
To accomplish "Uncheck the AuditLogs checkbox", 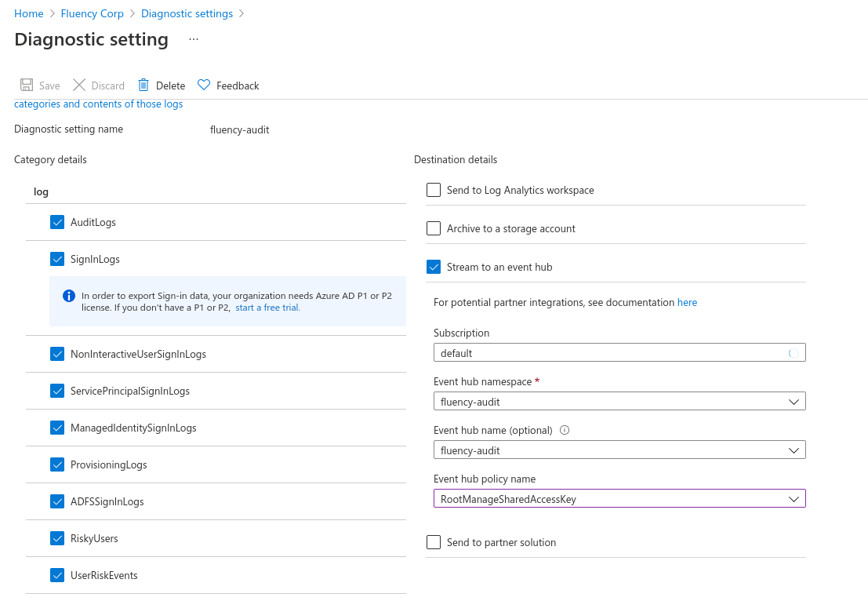I will click(x=57, y=222).
